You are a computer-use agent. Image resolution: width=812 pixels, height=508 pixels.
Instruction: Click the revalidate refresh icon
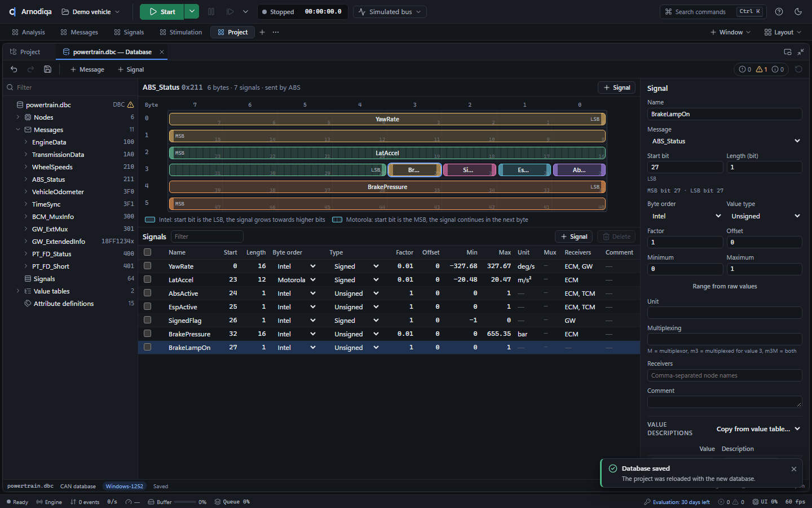(x=798, y=69)
